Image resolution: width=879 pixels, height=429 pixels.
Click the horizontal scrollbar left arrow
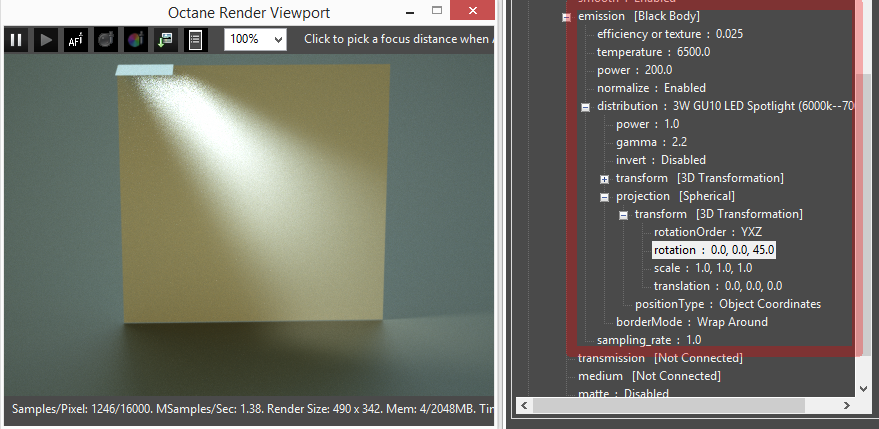525,405
